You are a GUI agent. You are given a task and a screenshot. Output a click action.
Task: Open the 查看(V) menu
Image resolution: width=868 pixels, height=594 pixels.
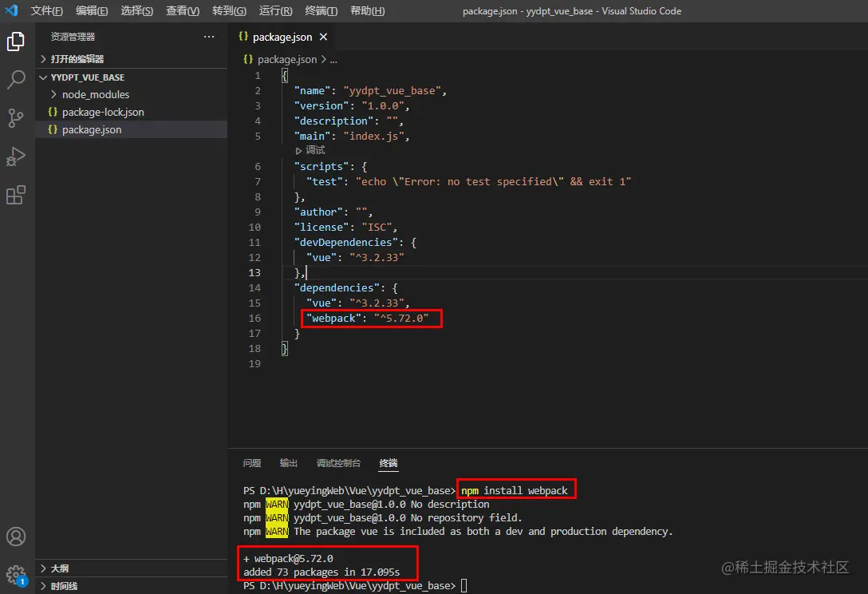[183, 10]
